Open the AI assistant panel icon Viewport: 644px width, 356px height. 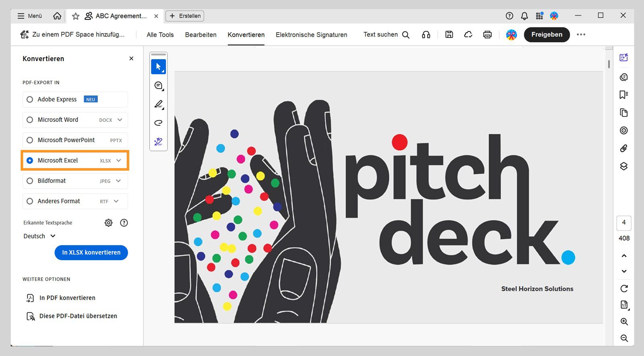624,58
